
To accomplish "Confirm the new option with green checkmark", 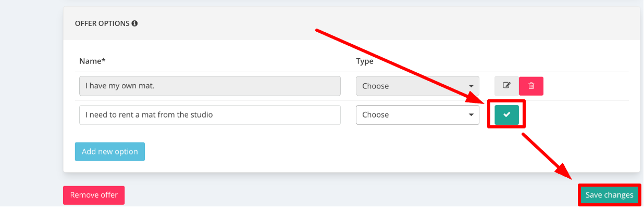I will (x=506, y=114).
